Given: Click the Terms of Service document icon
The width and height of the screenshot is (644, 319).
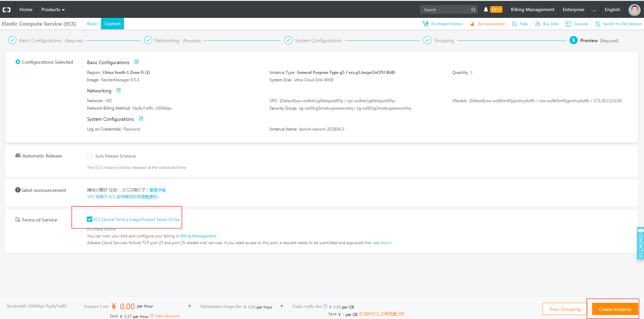Looking at the screenshot, I should (x=18, y=220).
